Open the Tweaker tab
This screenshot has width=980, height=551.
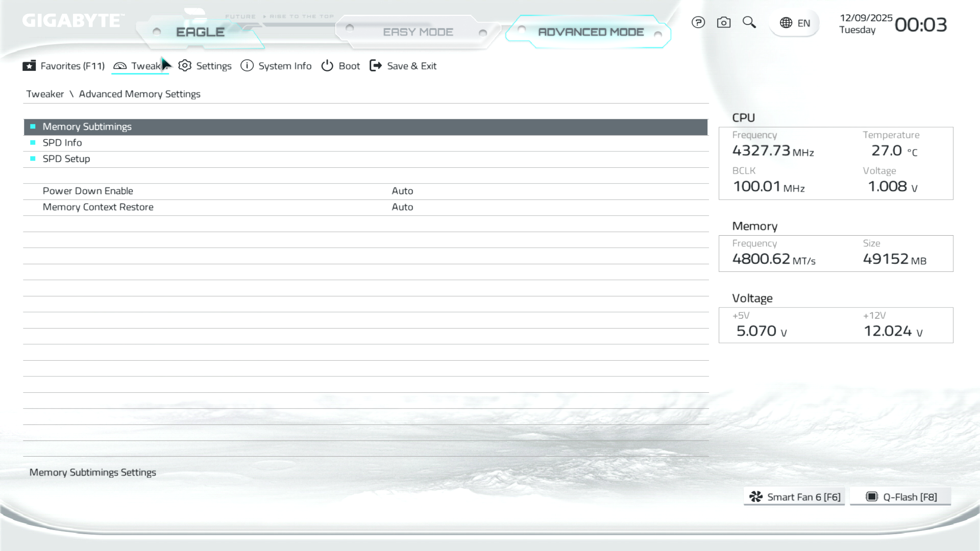140,66
